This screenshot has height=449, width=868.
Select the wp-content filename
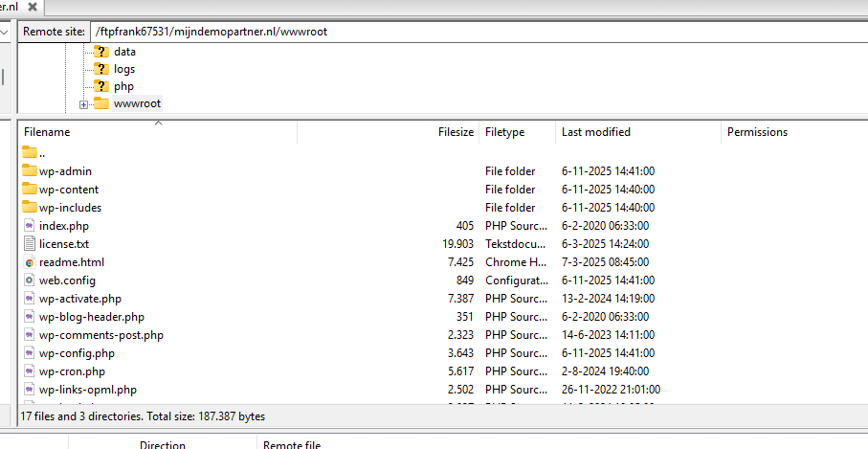pyautogui.click(x=69, y=190)
